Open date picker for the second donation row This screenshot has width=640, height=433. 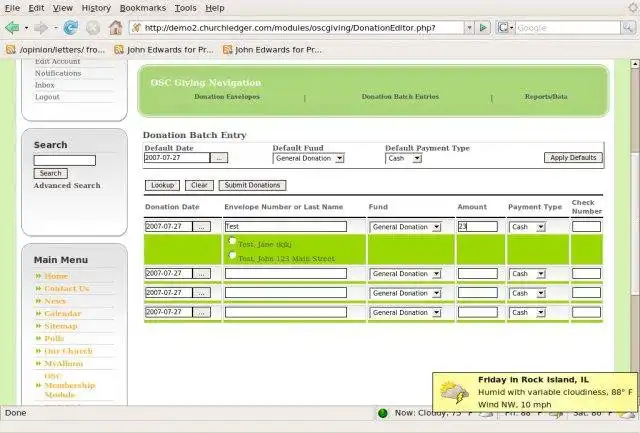pyautogui.click(x=202, y=273)
